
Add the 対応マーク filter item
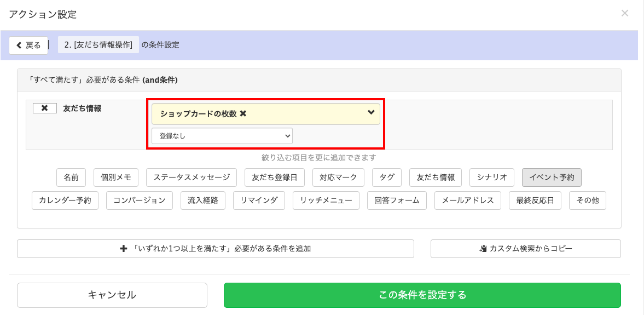[x=338, y=177]
